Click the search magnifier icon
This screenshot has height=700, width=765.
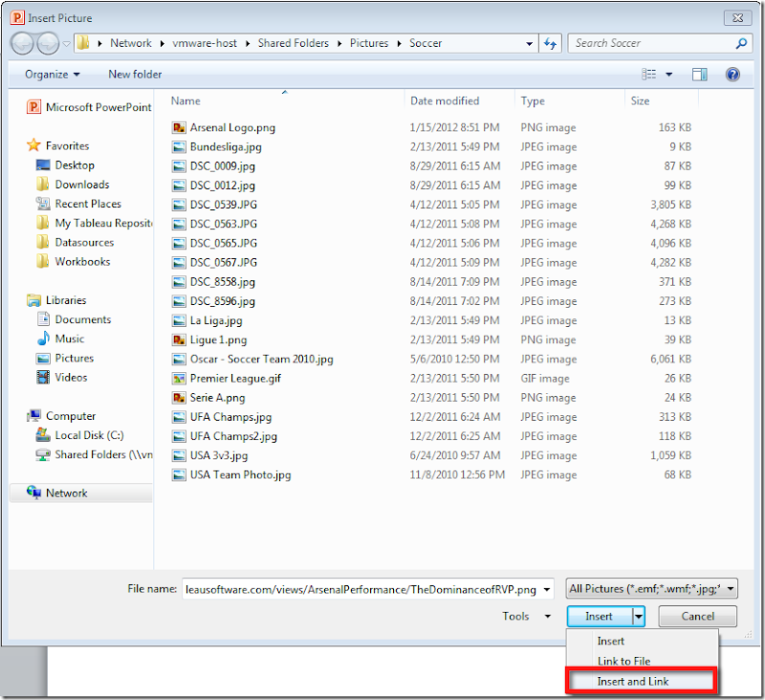[x=741, y=43]
